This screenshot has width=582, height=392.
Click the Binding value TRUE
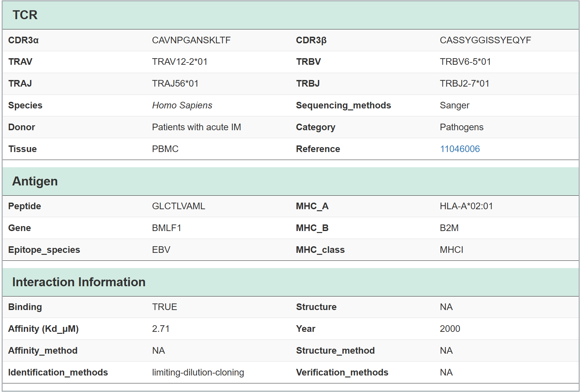[x=164, y=307]
